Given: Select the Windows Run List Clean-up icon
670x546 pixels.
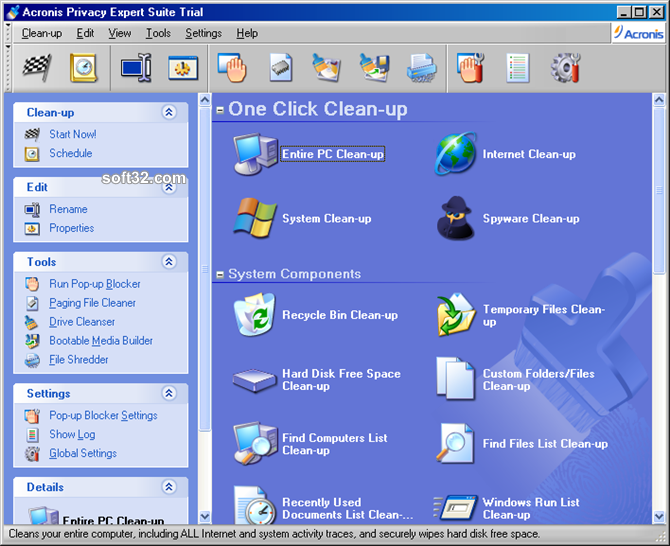Looking at the screenshot, I should pyautogui.click(x=455, y=508).
